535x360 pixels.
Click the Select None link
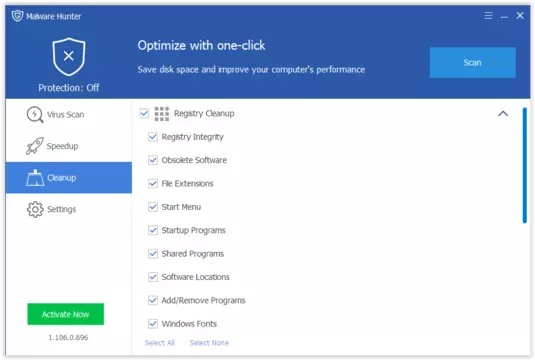(x=209, y=343)
